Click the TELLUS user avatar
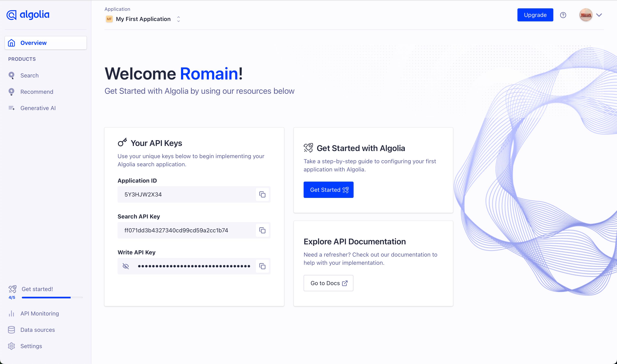 click(x=586, y=15)
